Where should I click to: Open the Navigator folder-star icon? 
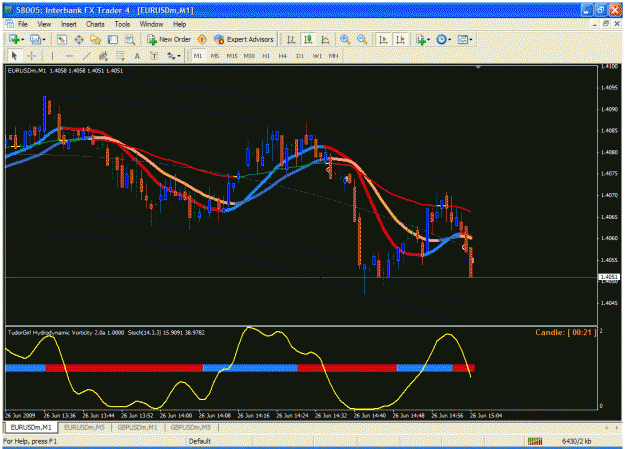click(96, 39)
